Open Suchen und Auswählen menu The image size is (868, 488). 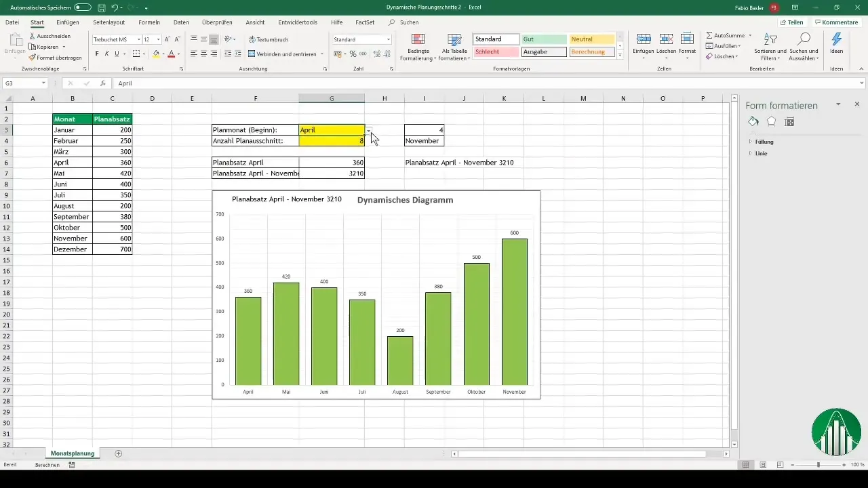tap(804, 47)
